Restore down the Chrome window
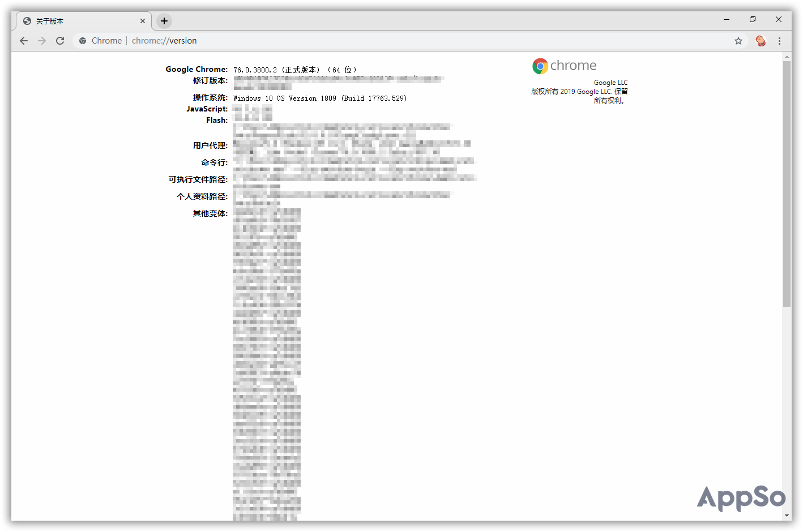803x532 pixels. pos(753,19)
